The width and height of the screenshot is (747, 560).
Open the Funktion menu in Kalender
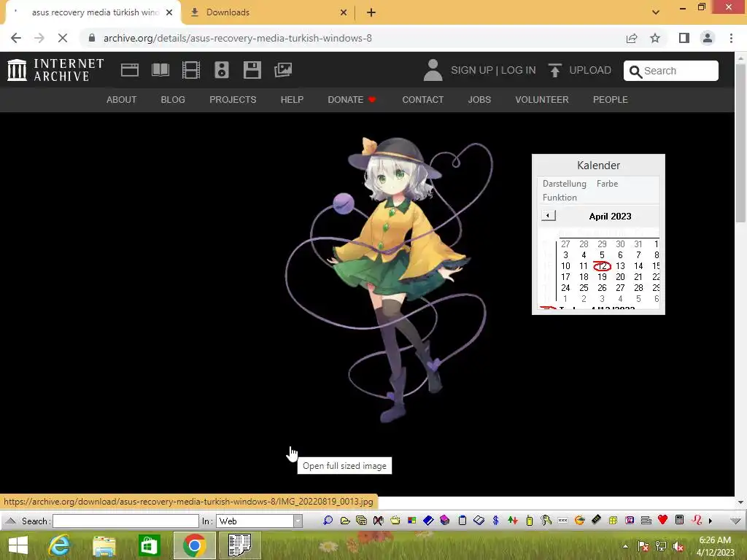(x=560, y=197)
